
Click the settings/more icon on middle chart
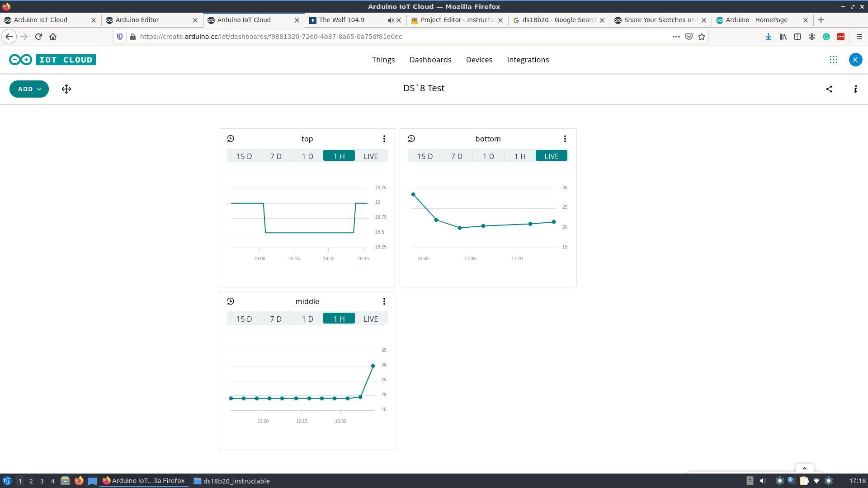tap(384, 301)
